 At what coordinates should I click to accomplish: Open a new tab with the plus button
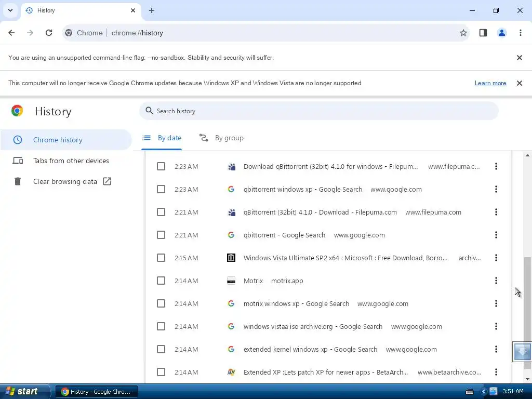(152, 10)
